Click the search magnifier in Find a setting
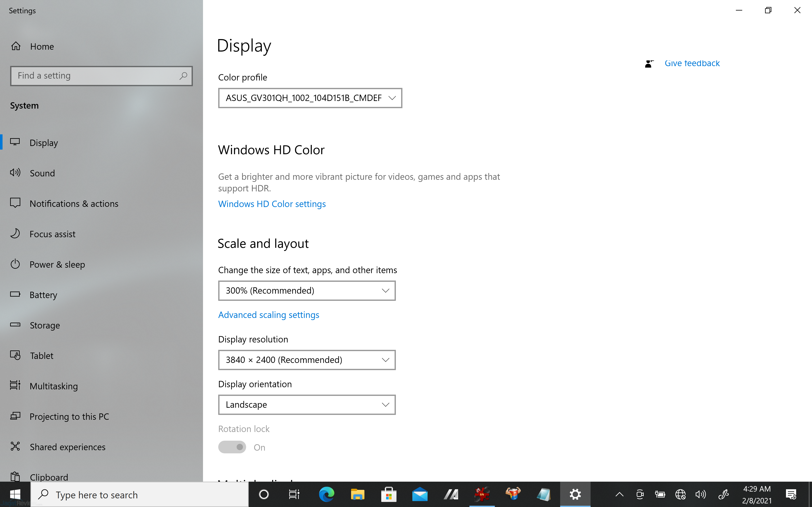Screen dimensions: 812x507 (183, 76)
